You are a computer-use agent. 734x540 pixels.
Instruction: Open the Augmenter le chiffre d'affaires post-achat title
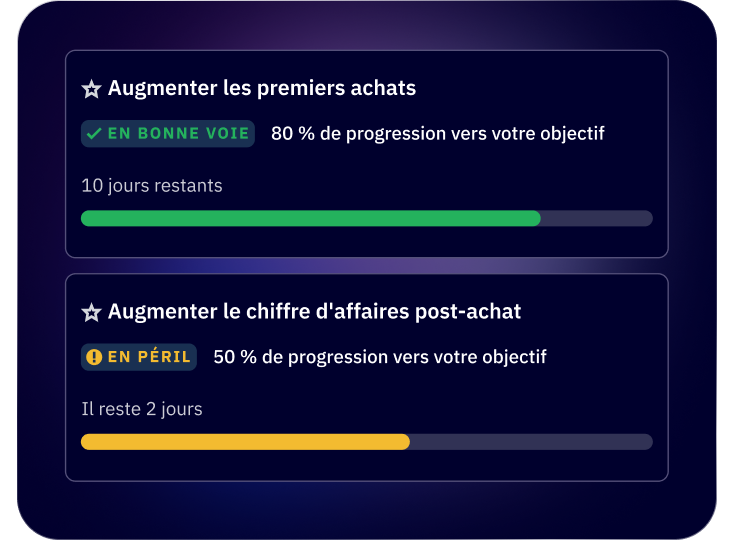(x=314, y=312)
